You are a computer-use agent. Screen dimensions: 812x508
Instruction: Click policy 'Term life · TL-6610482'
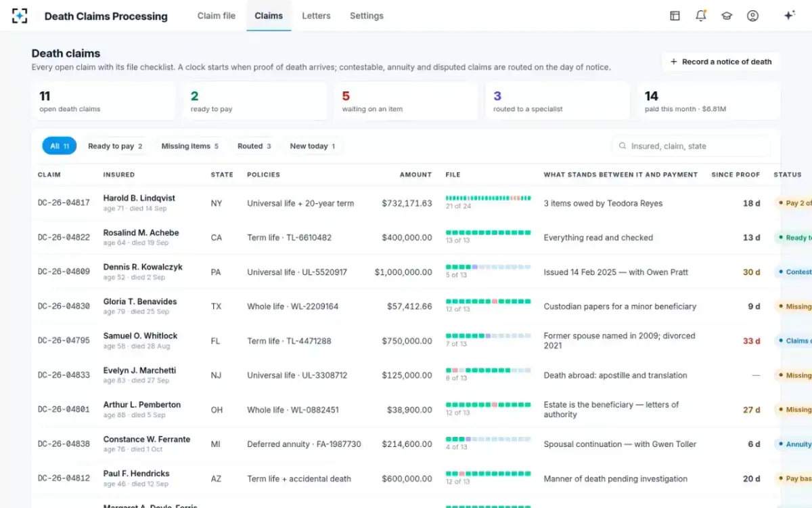290,238
